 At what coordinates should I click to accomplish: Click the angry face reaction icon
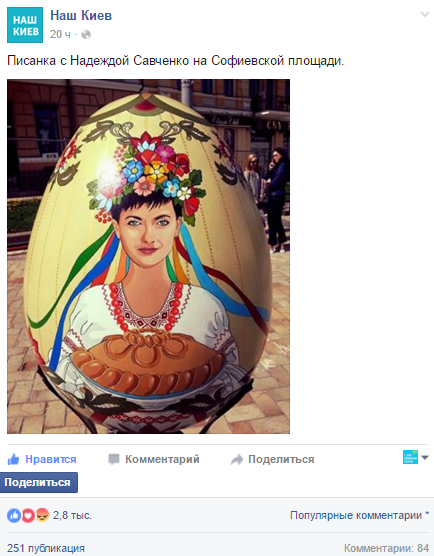coord(43,515)
